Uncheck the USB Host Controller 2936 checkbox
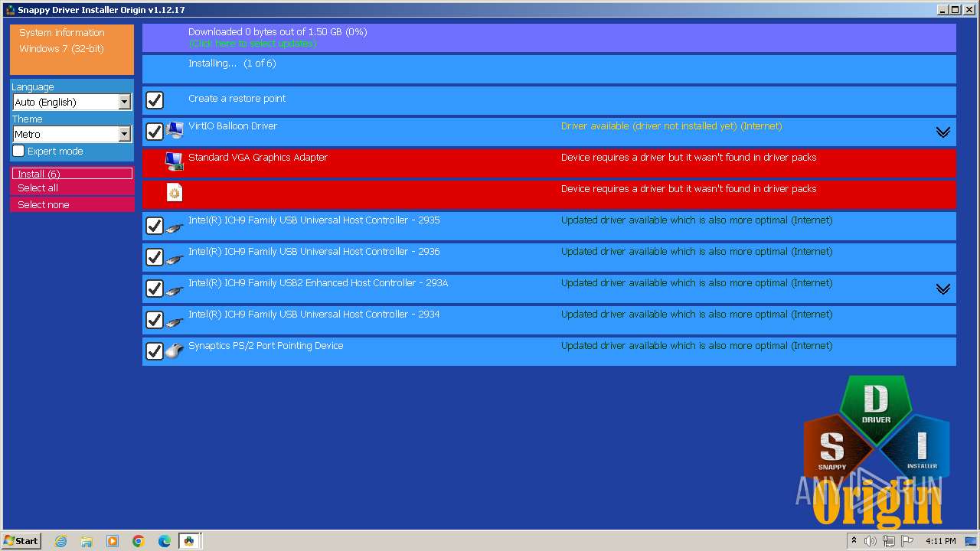Image resolution: width=980 pixels, height=551 pixels. (x=155, y=257)
